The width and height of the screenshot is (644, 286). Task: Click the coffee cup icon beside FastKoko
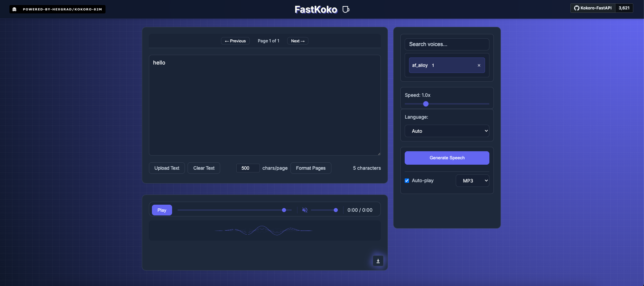click(x=346, y=9)
